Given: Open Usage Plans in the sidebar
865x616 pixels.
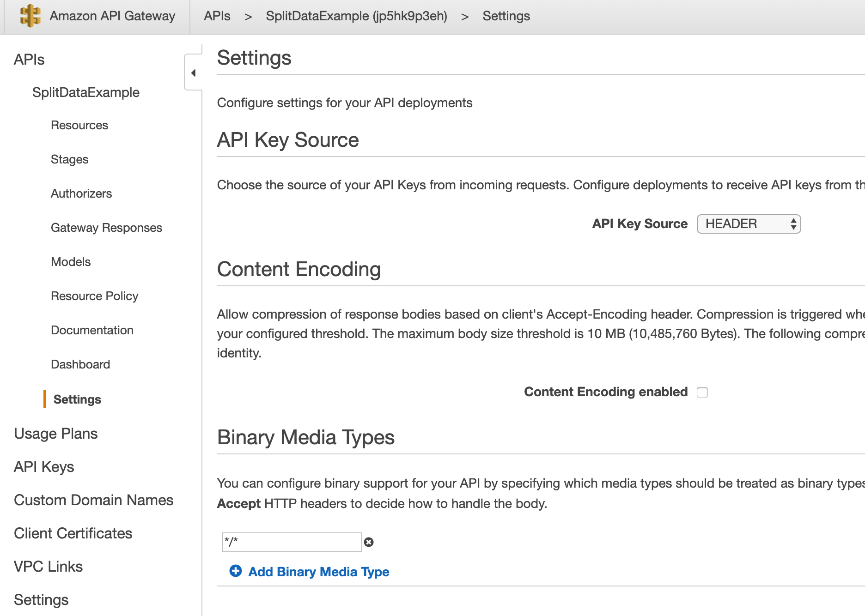Looking at the screenshot, I should tap(55, 434).
